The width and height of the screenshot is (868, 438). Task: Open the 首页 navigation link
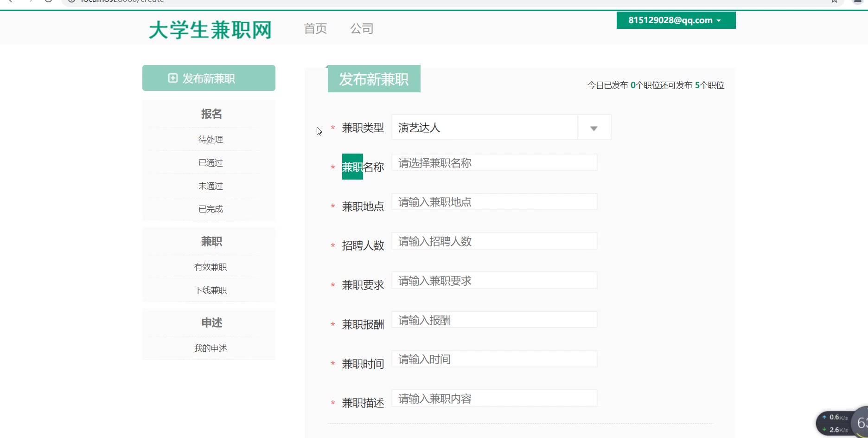point(315,29)
